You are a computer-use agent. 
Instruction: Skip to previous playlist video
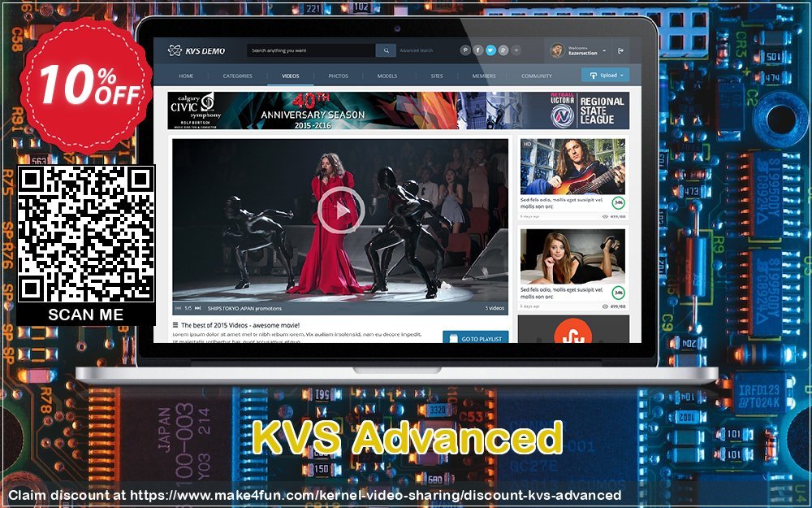pos(178,308)
